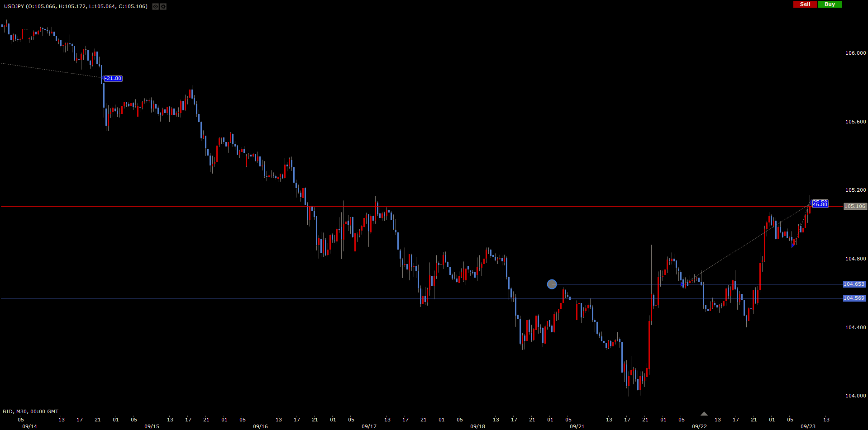Click the blue circle handle on horizontal line
868x430 pixels.
tap(552, 284)
